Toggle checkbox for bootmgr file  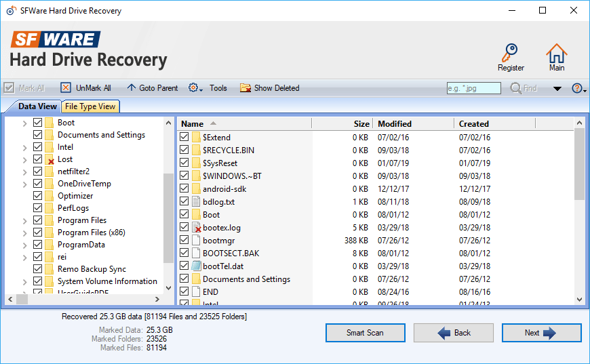184,241
